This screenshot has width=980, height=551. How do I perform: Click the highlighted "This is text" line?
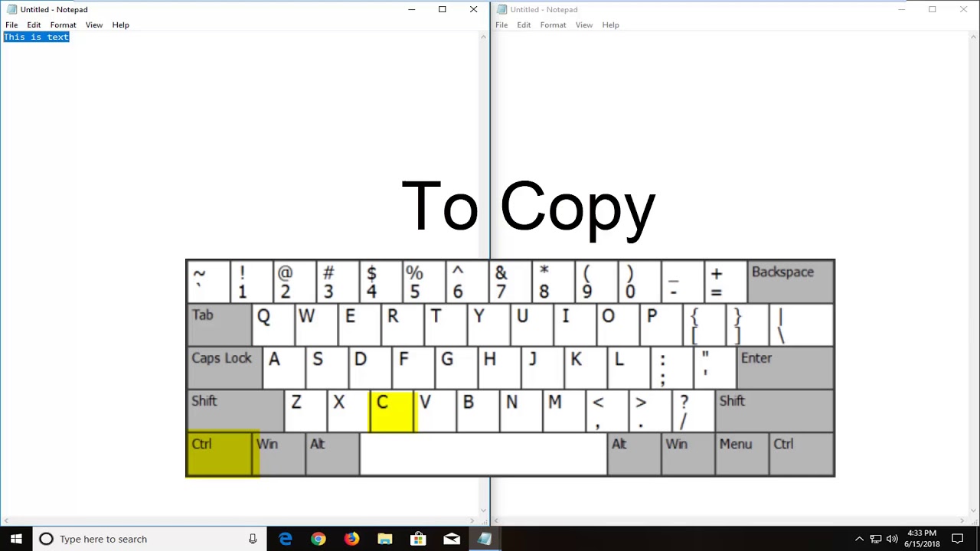point(36,37)
